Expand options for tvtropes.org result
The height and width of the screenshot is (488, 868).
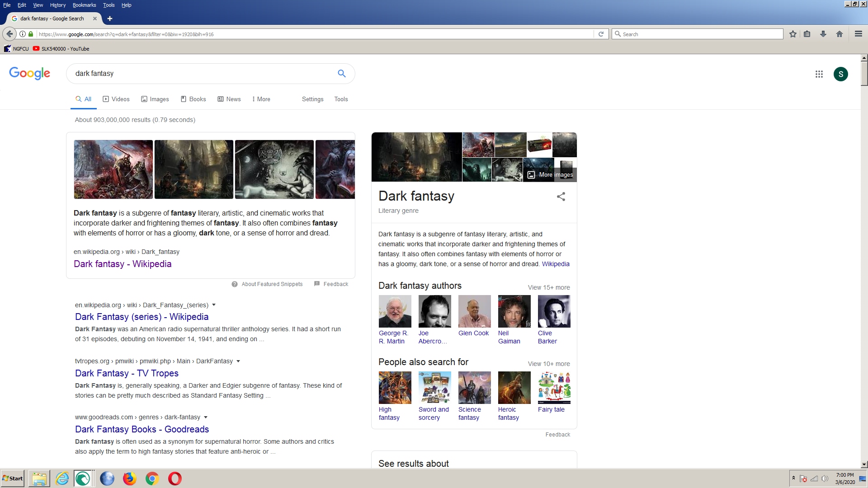[x=238, y=361]
